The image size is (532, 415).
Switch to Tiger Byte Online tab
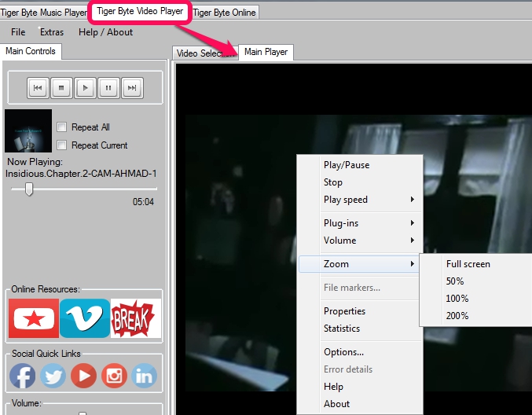point(224,13)
